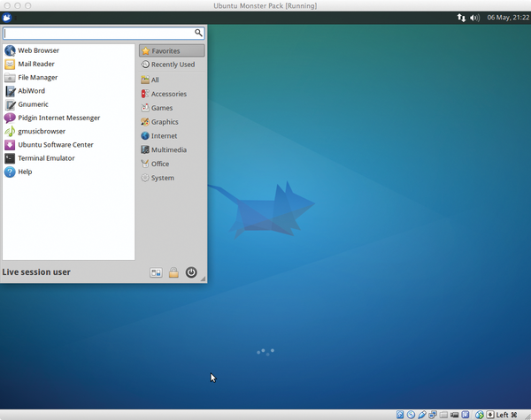Image resolution: width=531 pixels, height=420 pixels.
Task: Open the Accessories category
Action: tap(172, 94)
